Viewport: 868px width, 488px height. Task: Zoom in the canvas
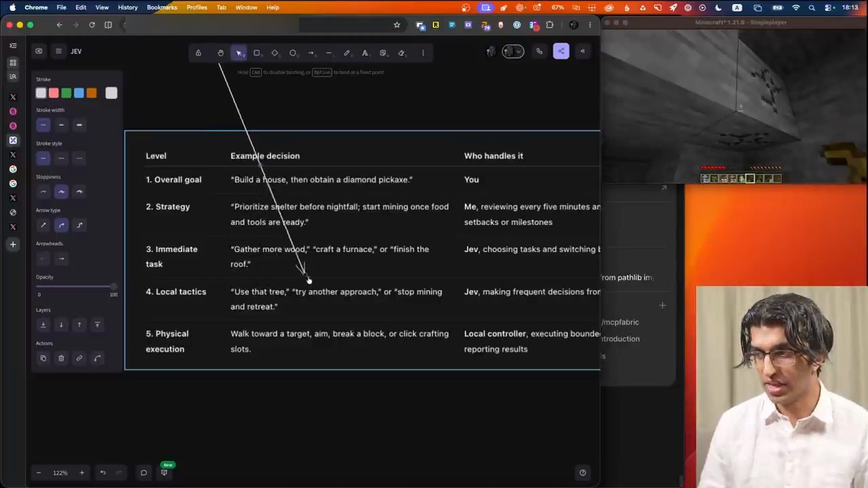click(x=81, y=472)
